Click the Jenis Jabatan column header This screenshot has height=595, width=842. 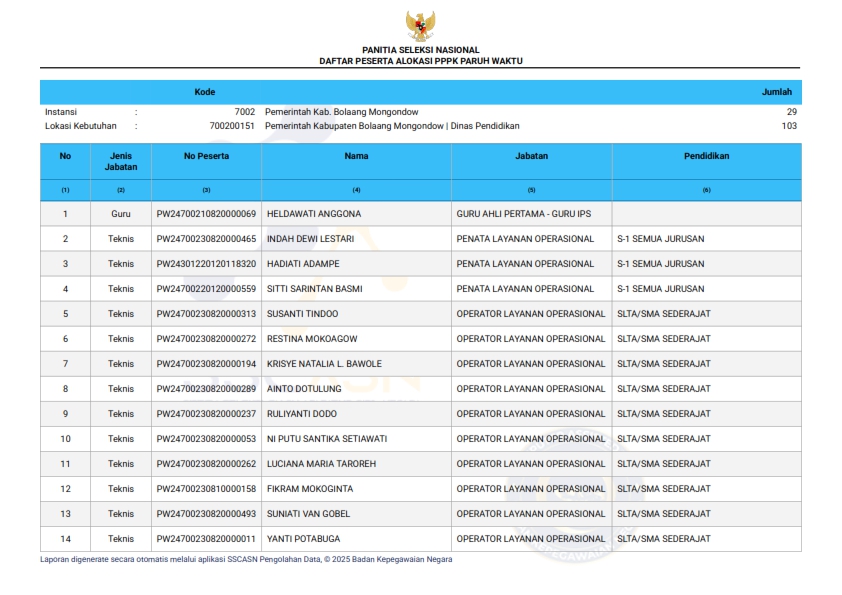[121, 161]
